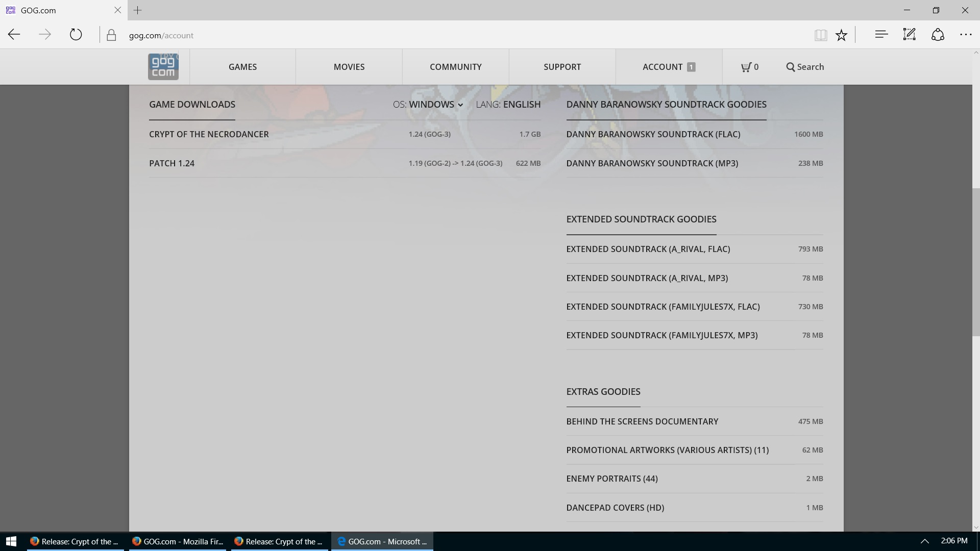Viewport: 980px width, 551px height.
Task: Download Promotional Artworks (Various Artists)
Action: [694, 450]
